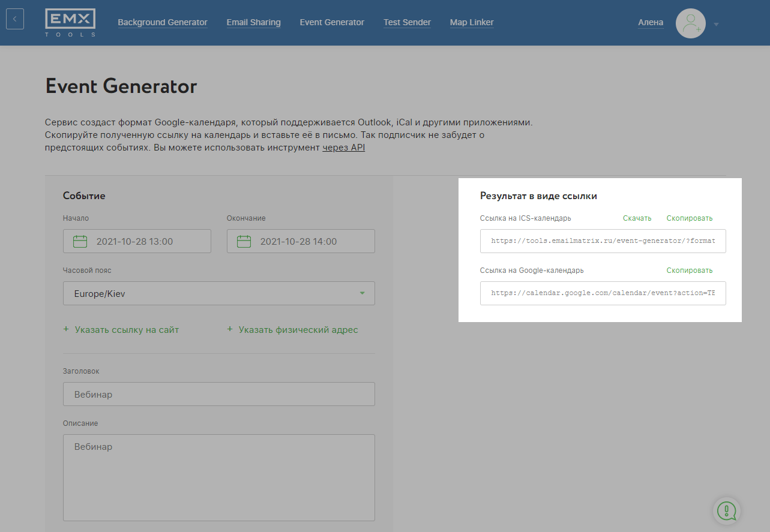Copy the ICS calendar link via Скопировать
This screenshot has width=770, height=532.
click(x=689, y=218)
